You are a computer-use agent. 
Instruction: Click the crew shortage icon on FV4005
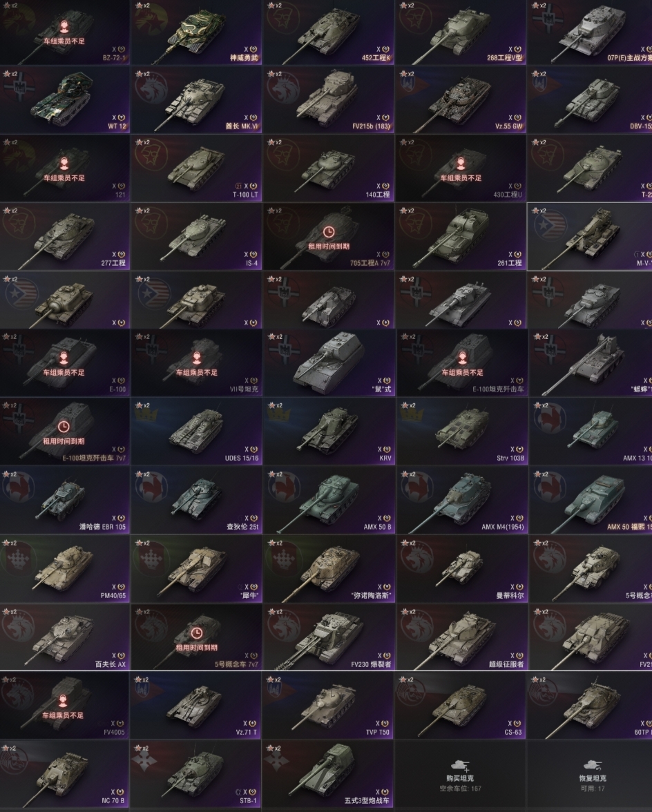click(63, 701)
